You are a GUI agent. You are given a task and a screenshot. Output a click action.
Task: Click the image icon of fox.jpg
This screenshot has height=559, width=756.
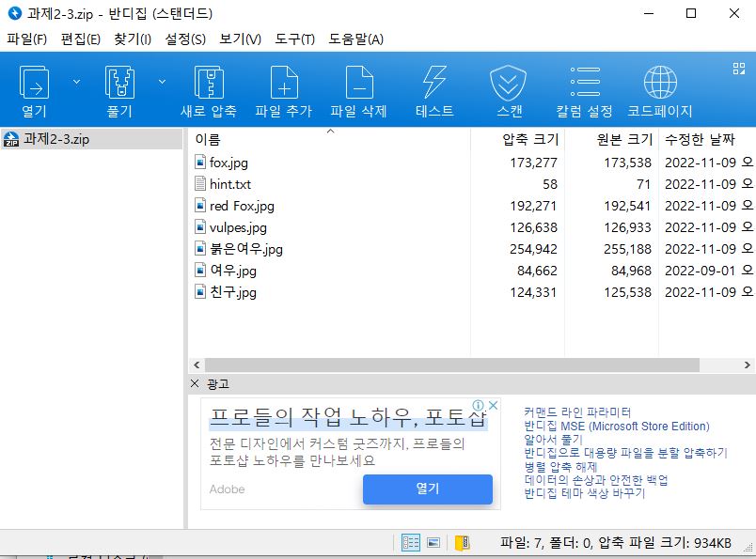click(200, 162)
